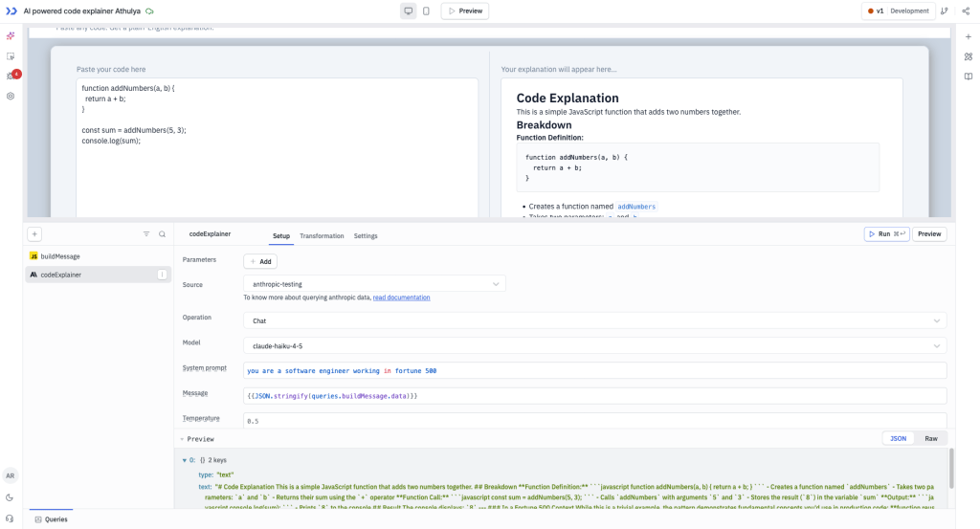Collapse the Preview section triangle
This screenshot has height=529, width=980.
[182, 439]
